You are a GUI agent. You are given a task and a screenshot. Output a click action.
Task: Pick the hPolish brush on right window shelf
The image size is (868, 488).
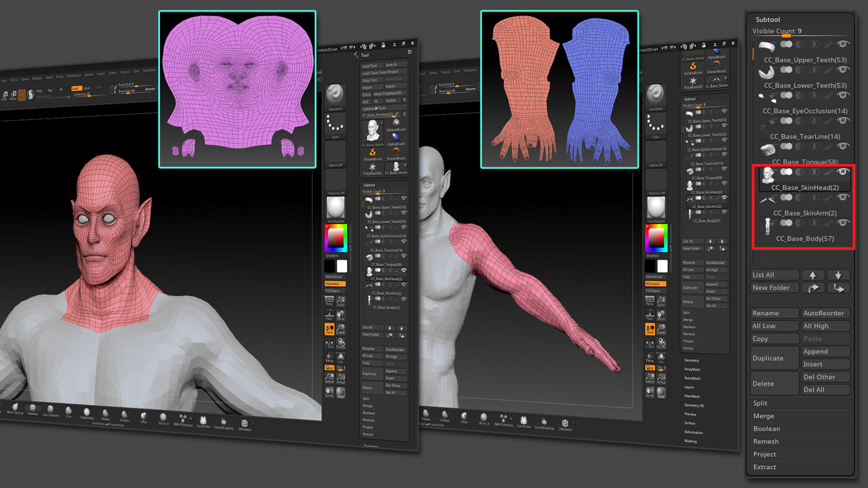click(444, 415)
